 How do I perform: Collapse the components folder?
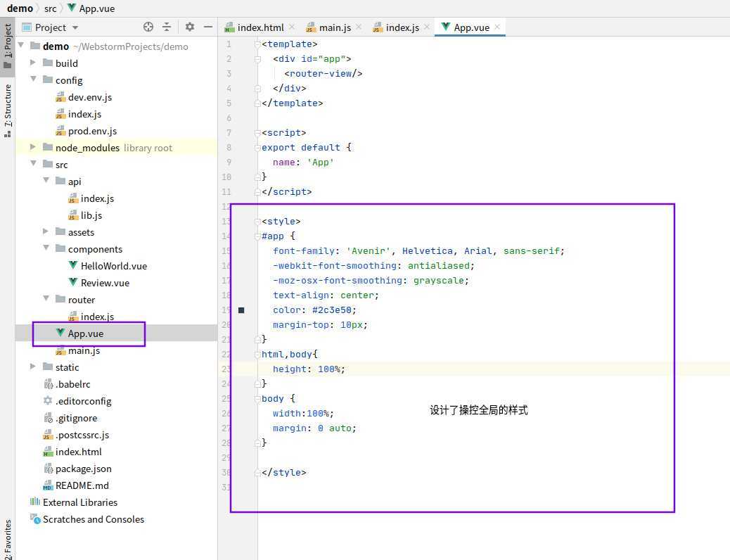click(x=46, y=248)
